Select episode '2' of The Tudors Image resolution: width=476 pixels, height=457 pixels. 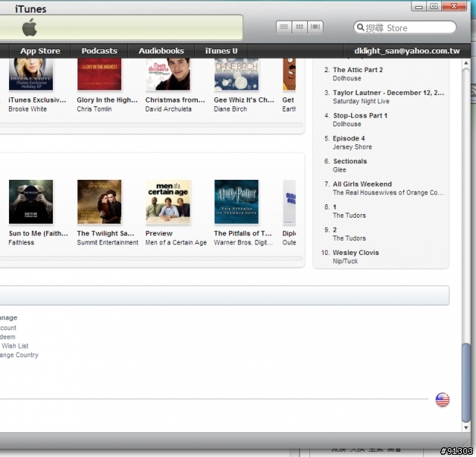click(x=335, y=230)
